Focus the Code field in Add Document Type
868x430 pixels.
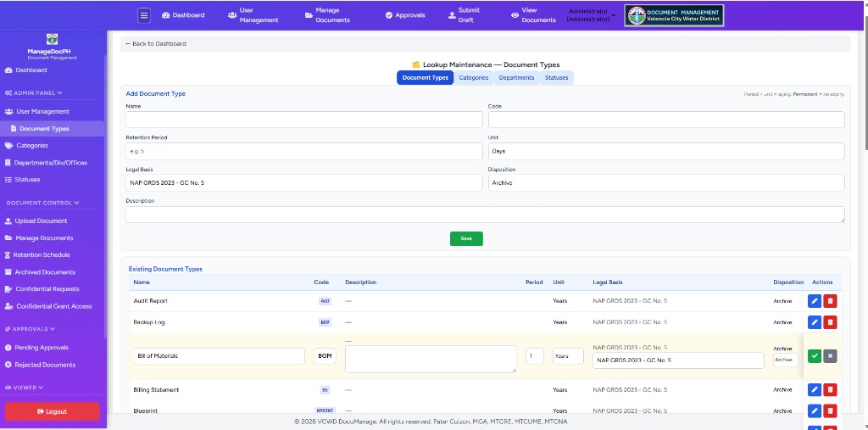point(666,120)
